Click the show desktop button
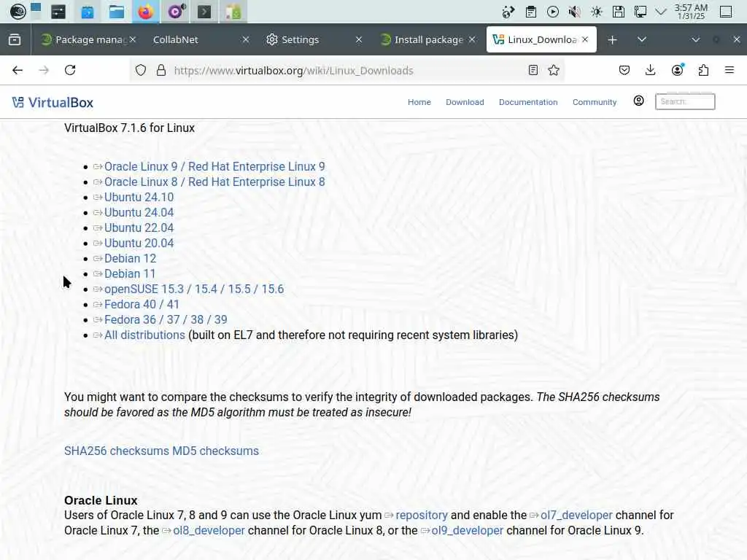This screenshot has height=560, width=747. point(726,12)
